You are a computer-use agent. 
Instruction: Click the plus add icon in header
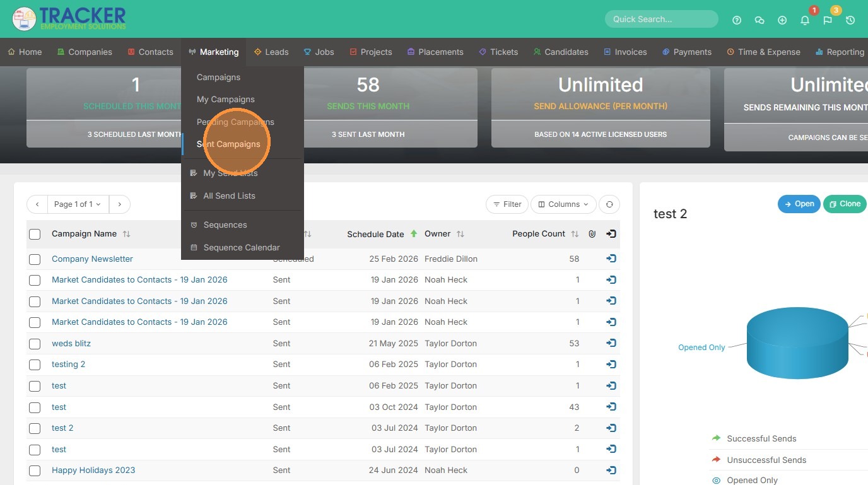782,20
